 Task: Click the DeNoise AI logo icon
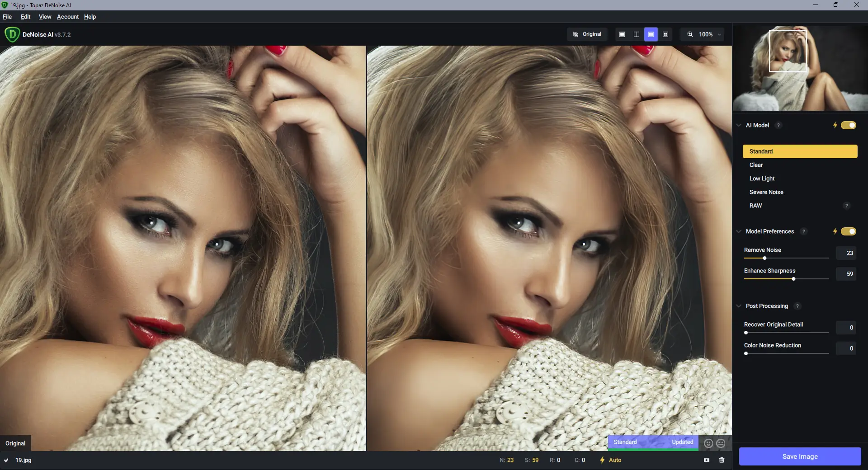12,34
